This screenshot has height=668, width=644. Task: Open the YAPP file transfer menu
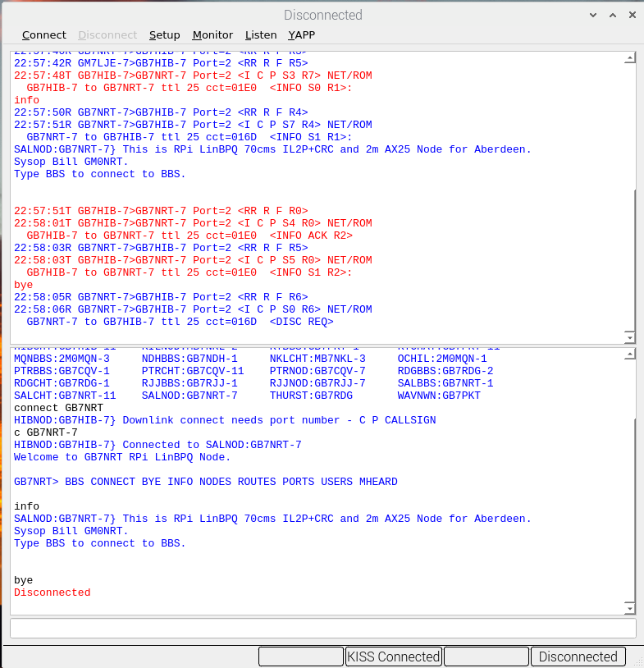tap(301, 34)
